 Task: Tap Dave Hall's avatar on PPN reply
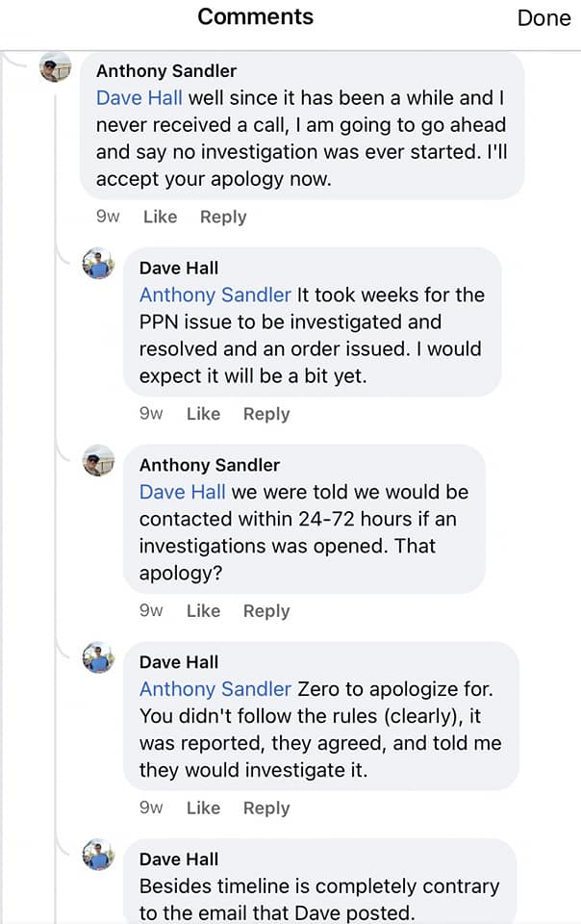click(99, 265)
